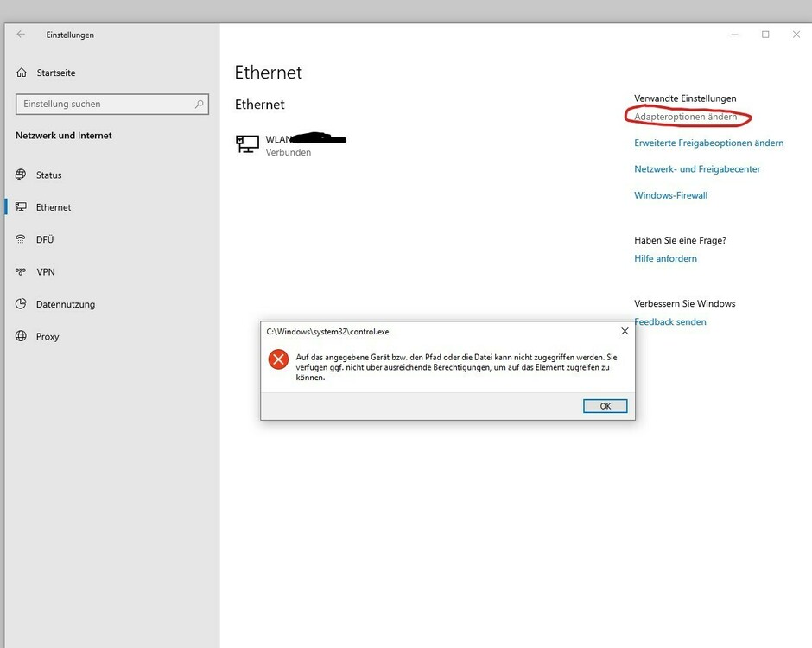Open the Proxy settings page

click(x=48, y=336)
